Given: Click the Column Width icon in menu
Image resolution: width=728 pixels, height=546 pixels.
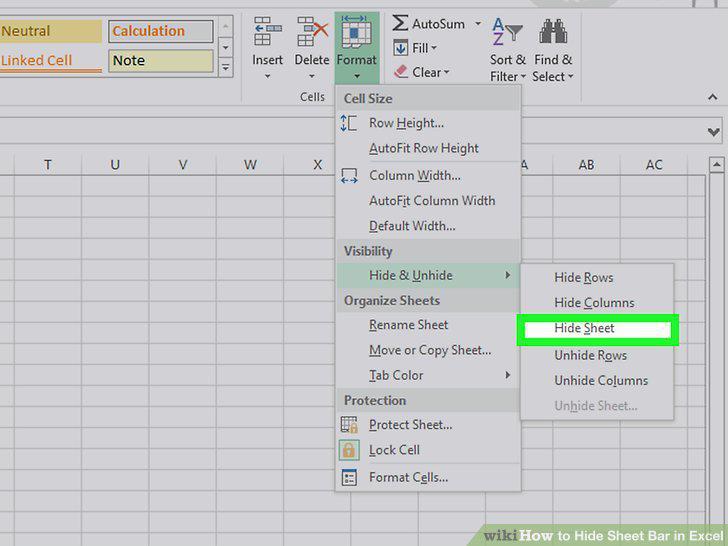Looking at the screenshot, I should click(349, 176).
